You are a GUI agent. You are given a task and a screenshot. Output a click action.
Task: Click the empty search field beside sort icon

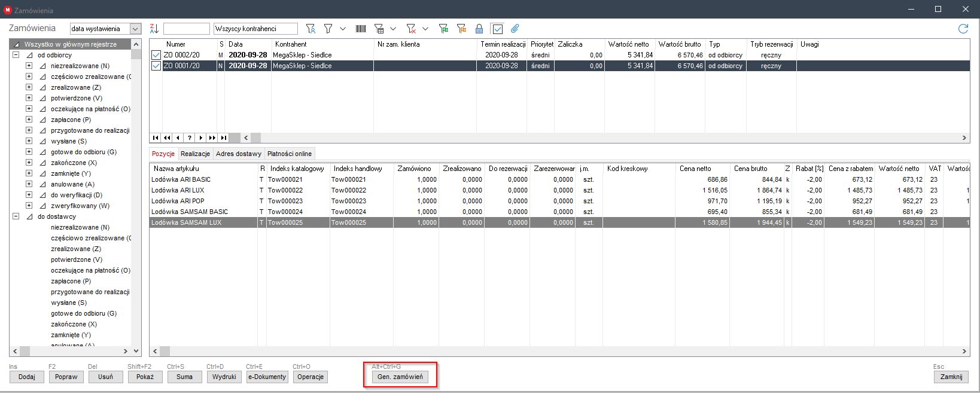(187, 29)
